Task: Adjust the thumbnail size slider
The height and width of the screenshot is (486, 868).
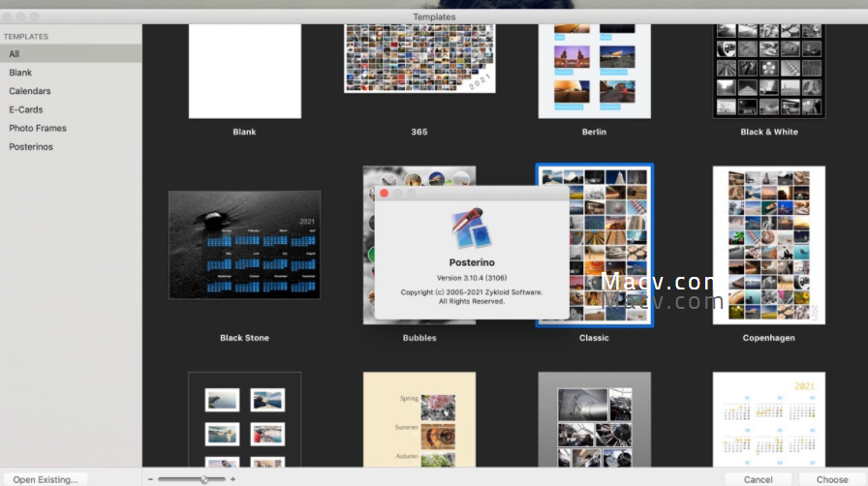Action: [x=192, y=479]
